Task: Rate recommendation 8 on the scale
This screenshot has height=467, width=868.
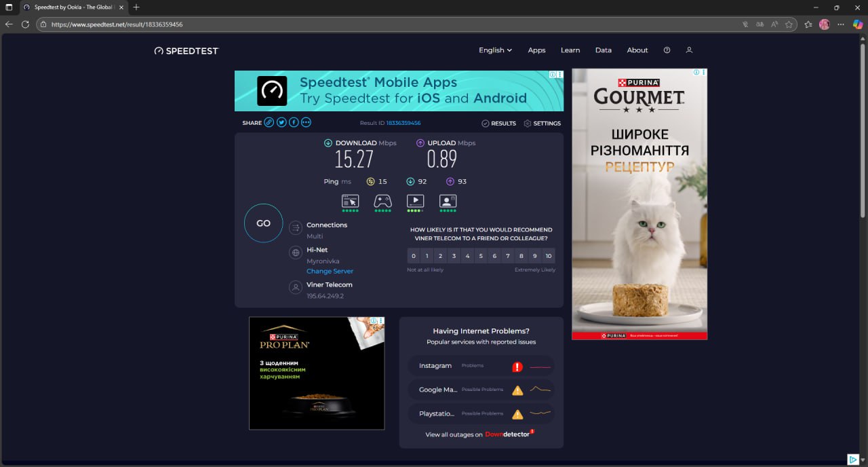Action: [521, 256]
